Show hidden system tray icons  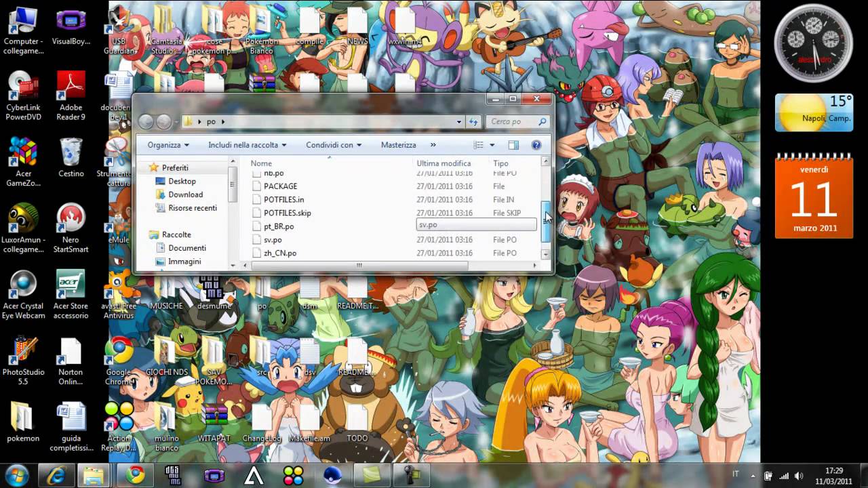click(753, 475)
